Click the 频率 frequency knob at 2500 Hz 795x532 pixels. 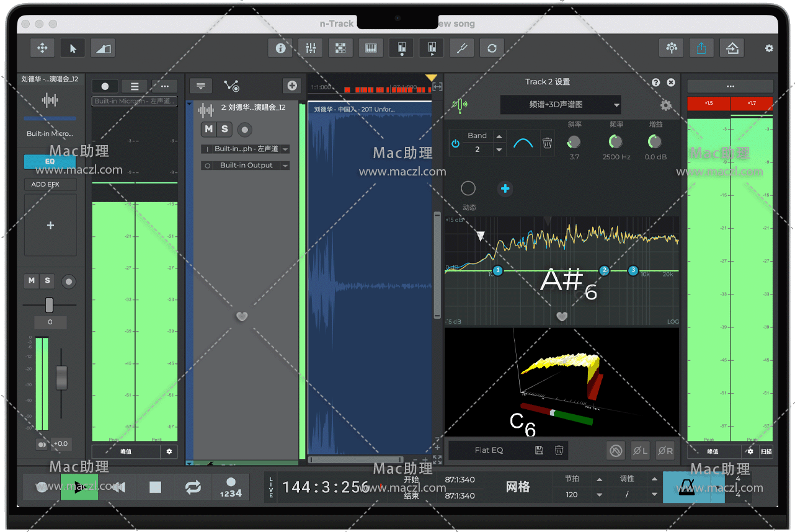click(616, 142)
